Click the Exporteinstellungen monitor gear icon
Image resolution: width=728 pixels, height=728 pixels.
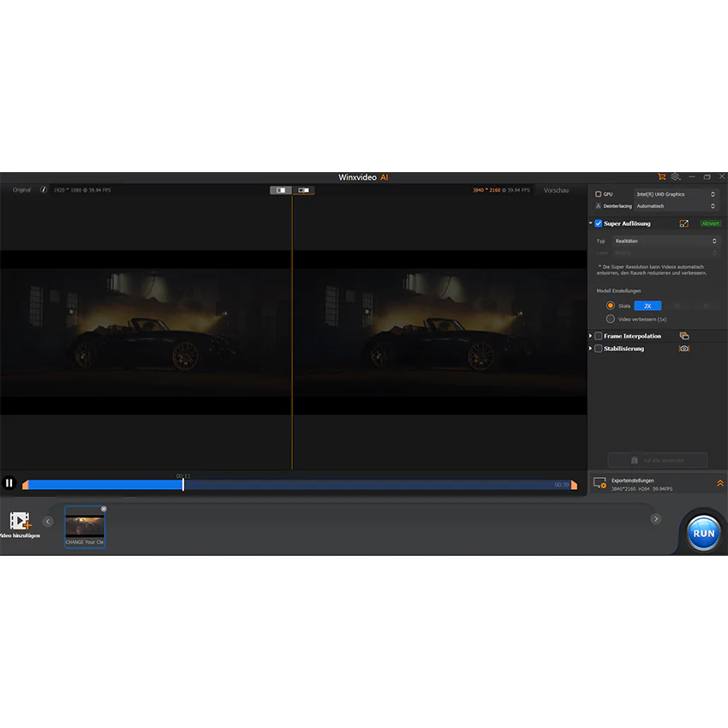point(600,483)
